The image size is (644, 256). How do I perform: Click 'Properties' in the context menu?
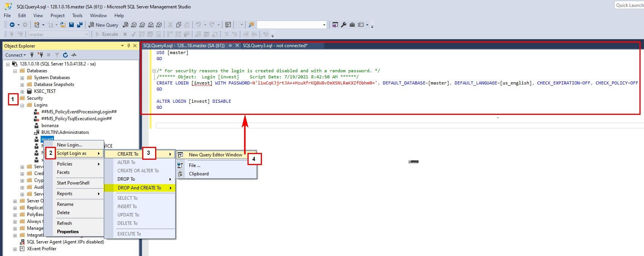click(74, 232)
